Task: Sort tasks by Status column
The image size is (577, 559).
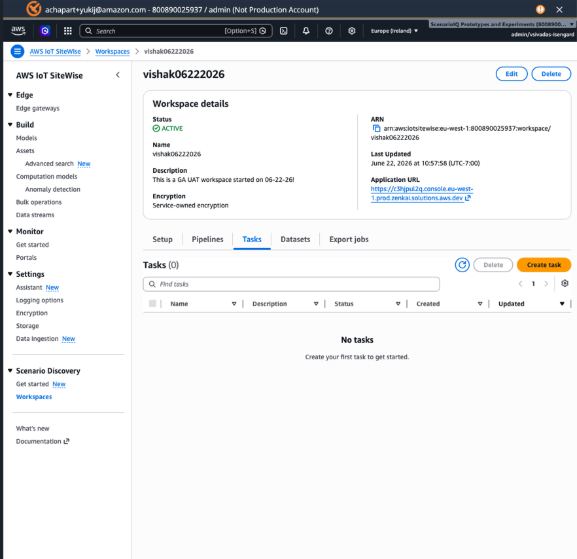Action: pyautogui.click(x=398, y=304)
